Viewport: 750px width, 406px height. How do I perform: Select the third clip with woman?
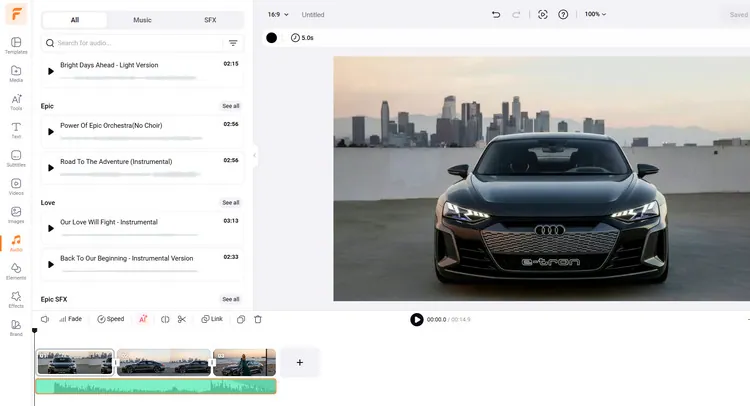[244, 362]
